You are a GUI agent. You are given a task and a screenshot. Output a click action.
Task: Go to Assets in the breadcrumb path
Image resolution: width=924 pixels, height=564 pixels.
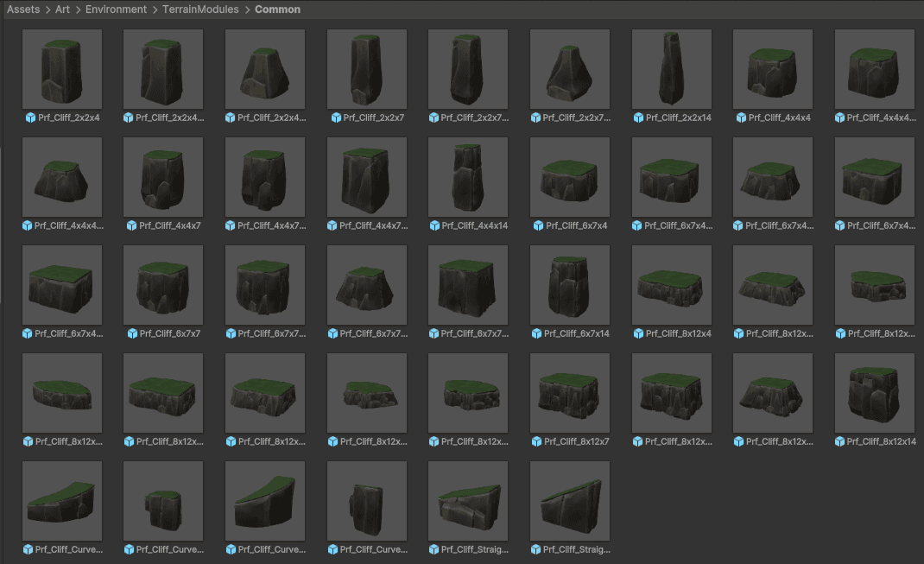(x=23, y=10)
